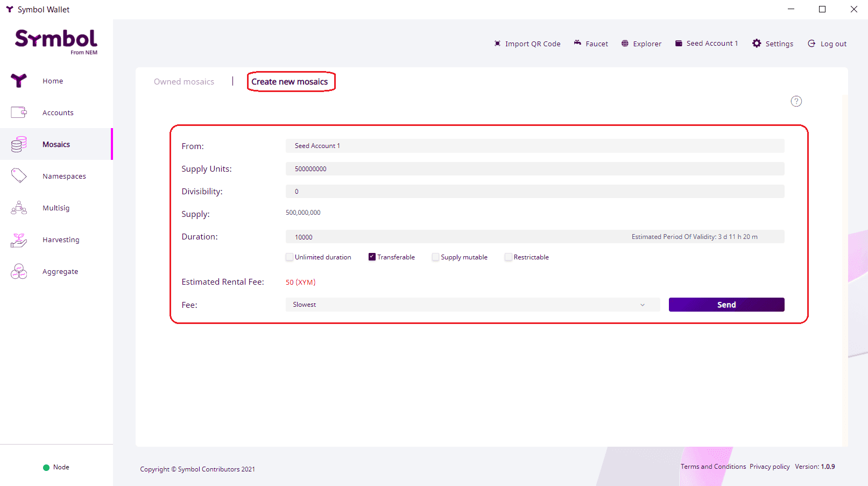Switch to the Owned mosaics tab
The height and width of the screenshot is (486, 868).
coord(184,82)
